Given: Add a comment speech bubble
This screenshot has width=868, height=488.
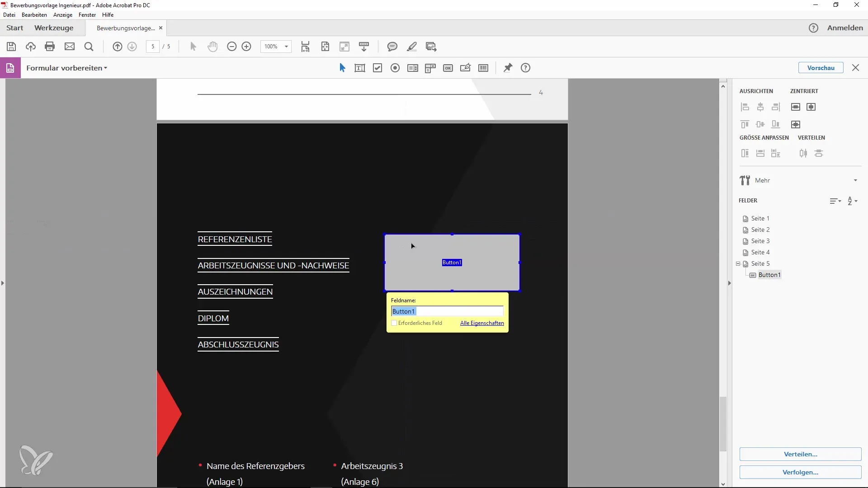Looking at the screenshot, I should tap(392, 47).
